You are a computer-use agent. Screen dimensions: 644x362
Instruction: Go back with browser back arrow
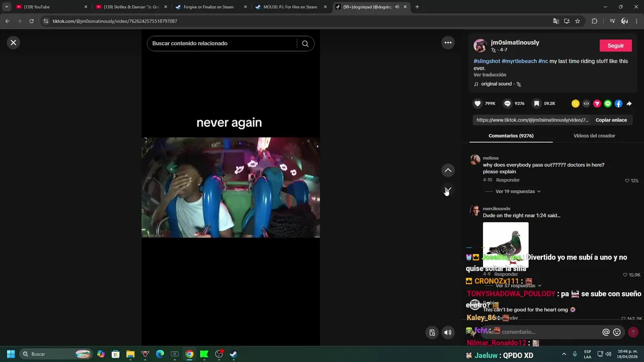point(7,21)
